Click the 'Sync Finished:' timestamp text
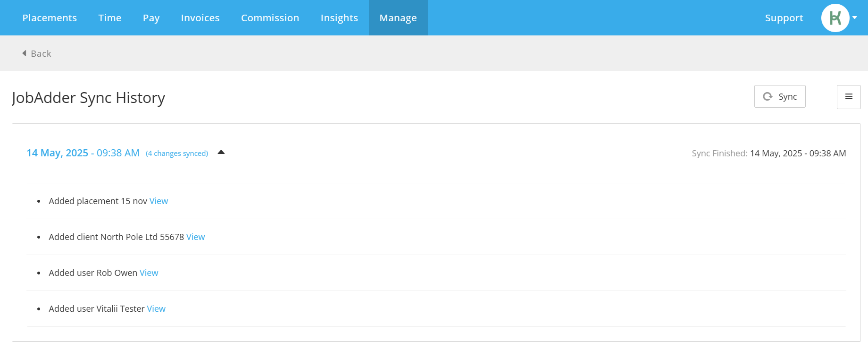This screenshot has width=868, height=342. (769, 154)
